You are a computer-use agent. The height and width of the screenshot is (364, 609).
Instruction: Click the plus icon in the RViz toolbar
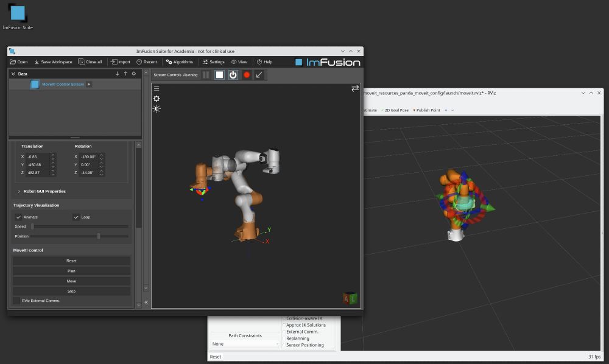(x=446, y=110)
